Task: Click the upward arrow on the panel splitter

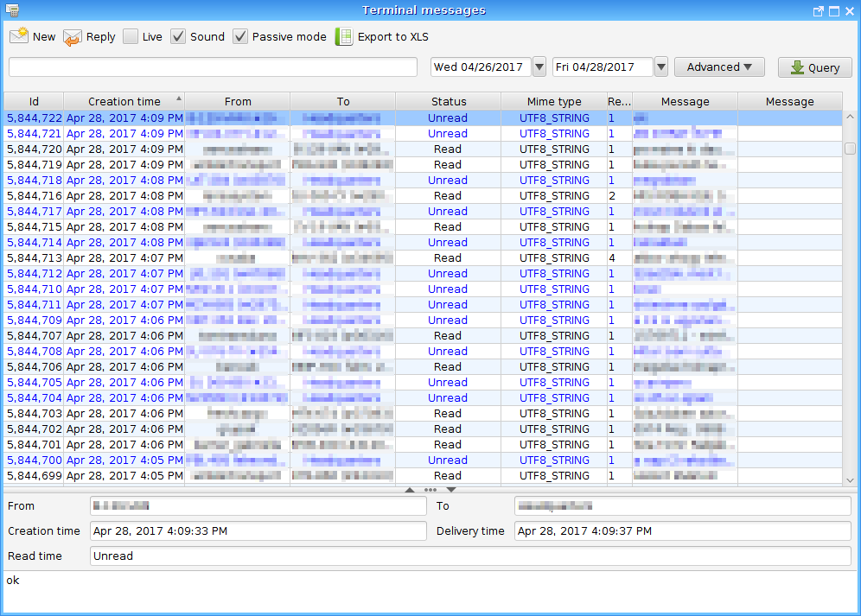Action: coord(410,490)
